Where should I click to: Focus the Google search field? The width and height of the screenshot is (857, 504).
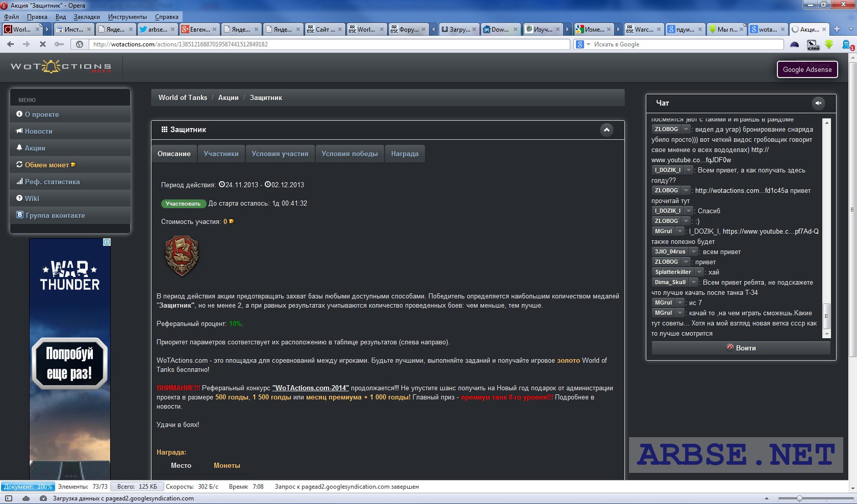(x=686, y=44)
